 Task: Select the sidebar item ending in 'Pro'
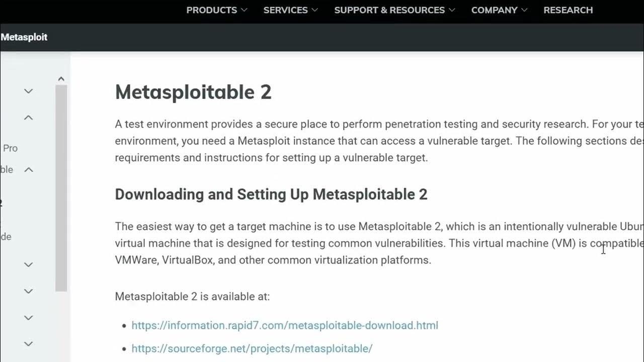(x=10, y=148)
